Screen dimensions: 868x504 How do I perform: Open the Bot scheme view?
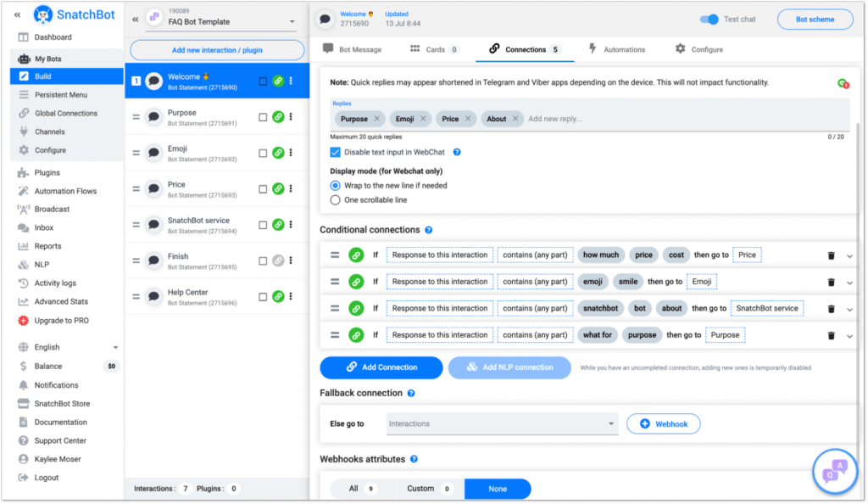815,19
